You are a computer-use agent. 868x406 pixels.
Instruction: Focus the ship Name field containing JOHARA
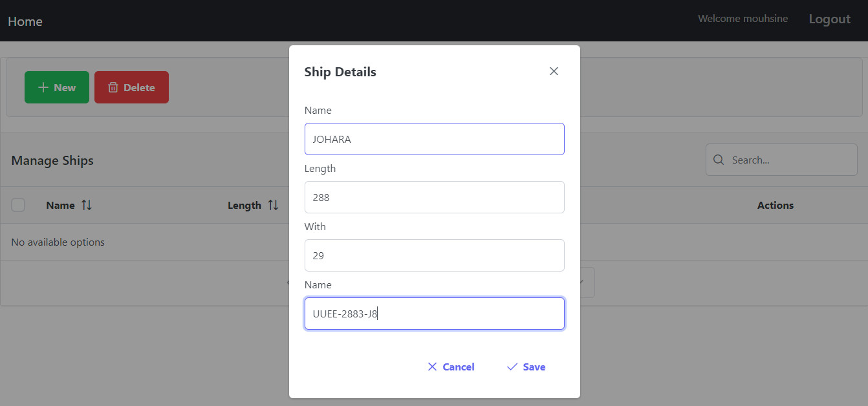(x=435, y=139)
